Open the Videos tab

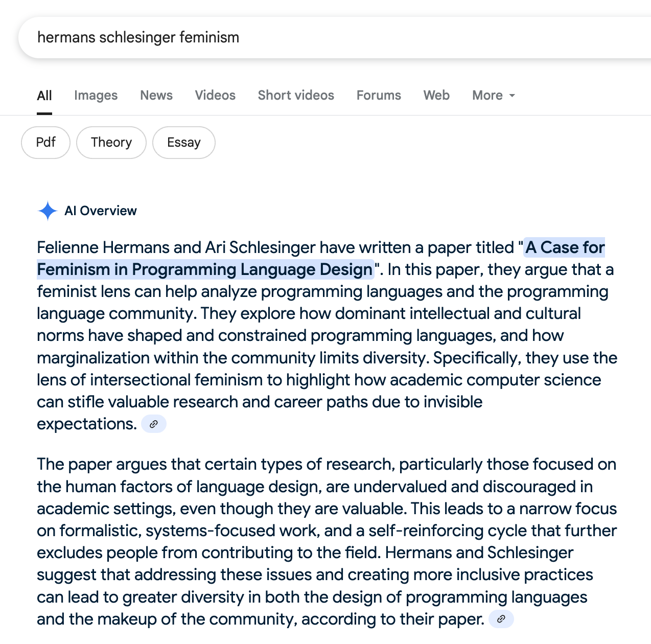tap(215, 96)
